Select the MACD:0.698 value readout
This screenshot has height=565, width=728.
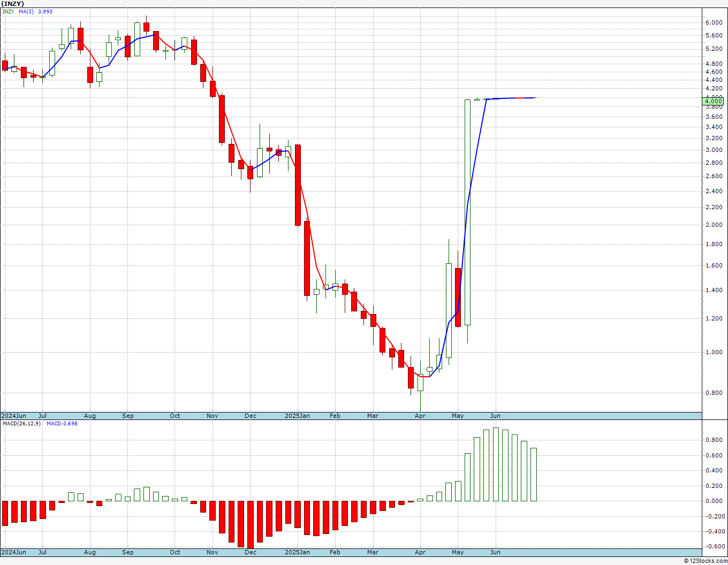62,424
